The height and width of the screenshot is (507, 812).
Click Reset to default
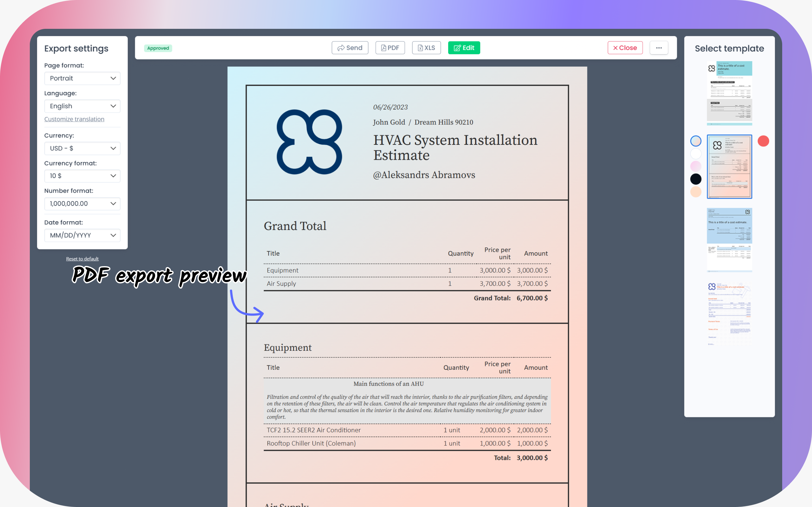pos(82,259)
